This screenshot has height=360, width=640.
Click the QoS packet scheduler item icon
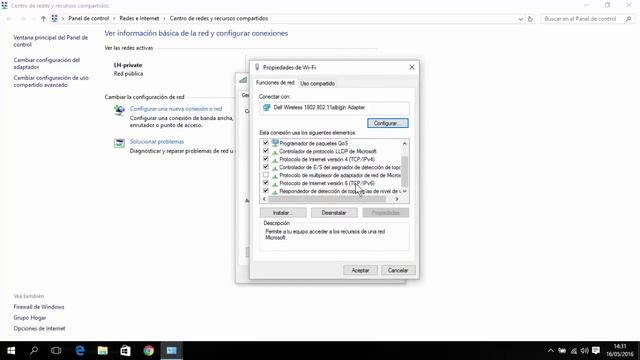275,143
